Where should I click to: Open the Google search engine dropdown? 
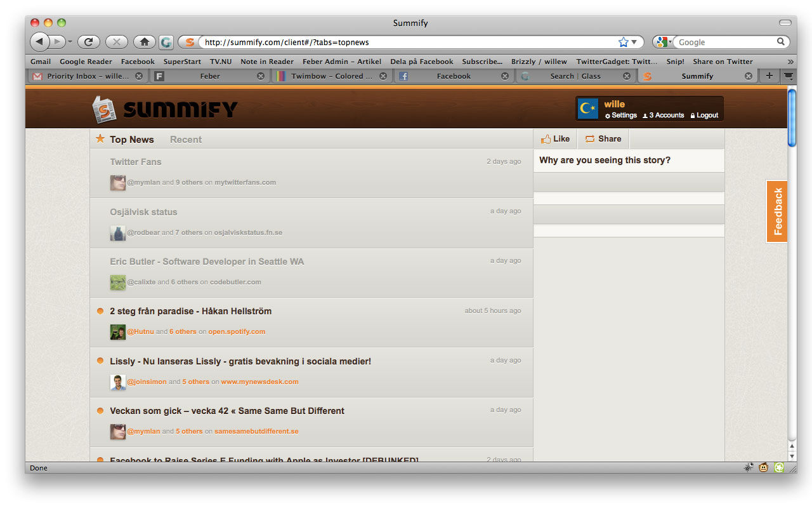(664, 42)
